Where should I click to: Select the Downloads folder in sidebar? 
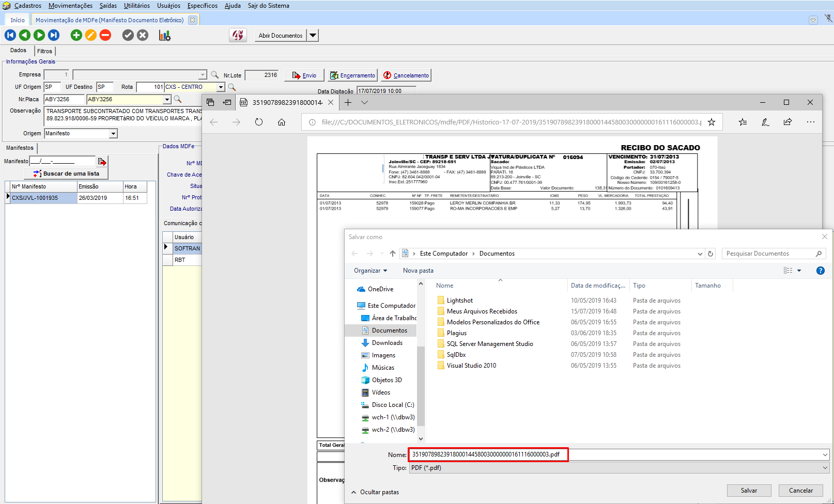[387, 343]
